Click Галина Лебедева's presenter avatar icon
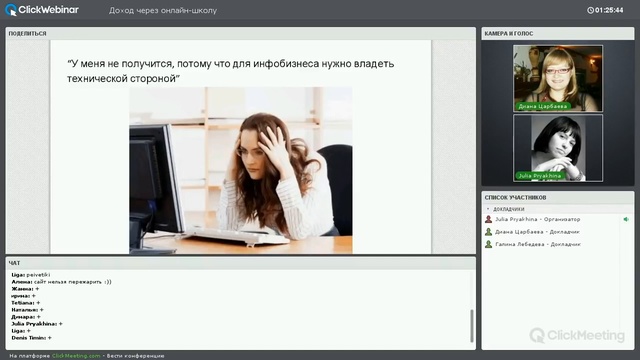The height and width of the screenshot is (360, 640). [488, 244]
